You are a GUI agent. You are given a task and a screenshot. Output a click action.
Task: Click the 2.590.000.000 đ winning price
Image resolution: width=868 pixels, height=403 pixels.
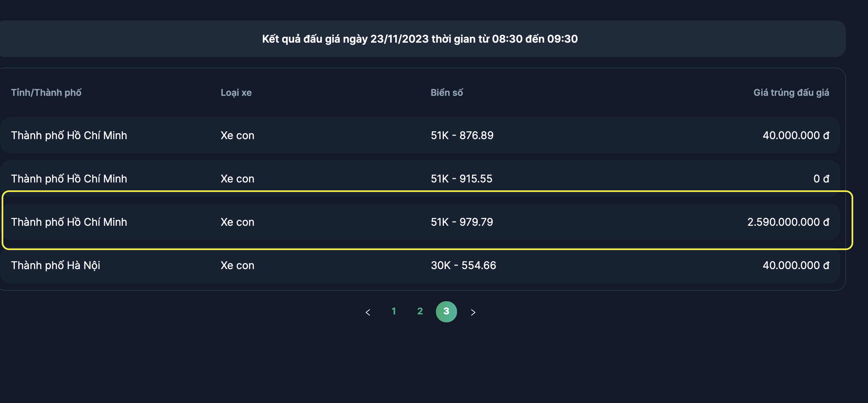[x=788, y=222]
